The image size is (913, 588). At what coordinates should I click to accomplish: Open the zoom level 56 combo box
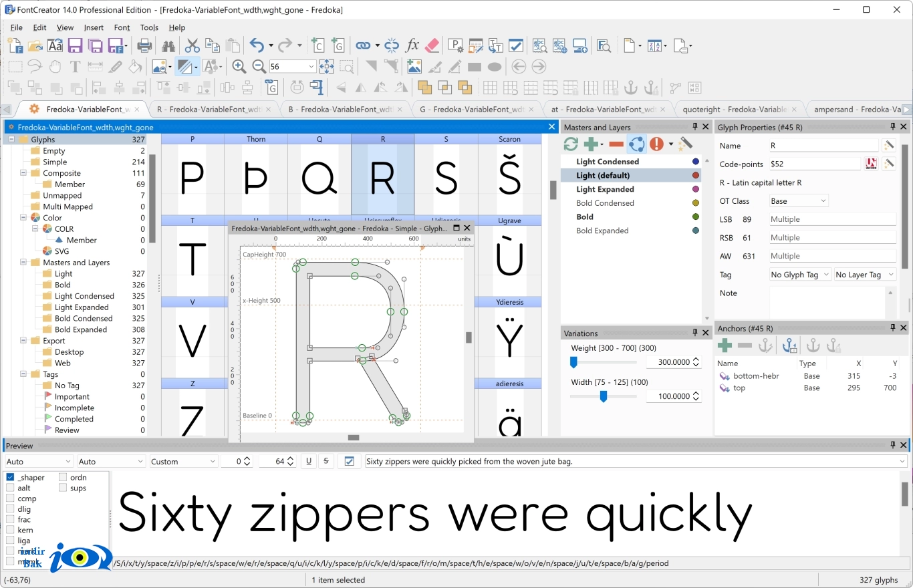click(292, 66)
